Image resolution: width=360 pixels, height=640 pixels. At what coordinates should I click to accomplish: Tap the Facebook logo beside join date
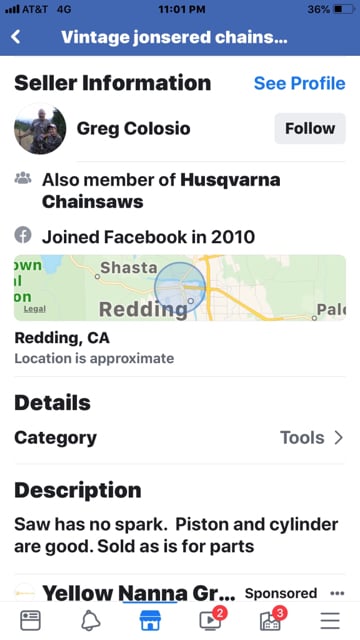coord(23,236)
